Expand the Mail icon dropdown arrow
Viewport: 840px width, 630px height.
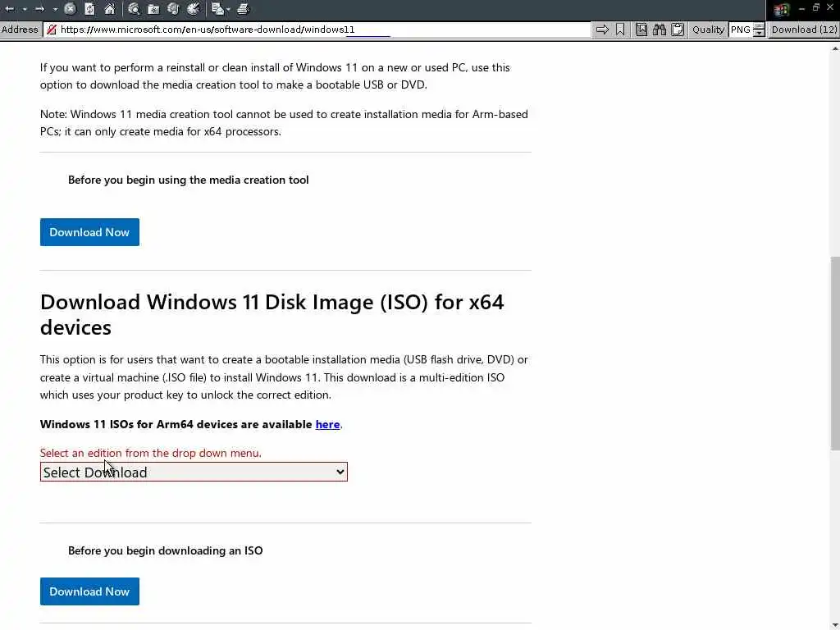click(x=228, y=9)
